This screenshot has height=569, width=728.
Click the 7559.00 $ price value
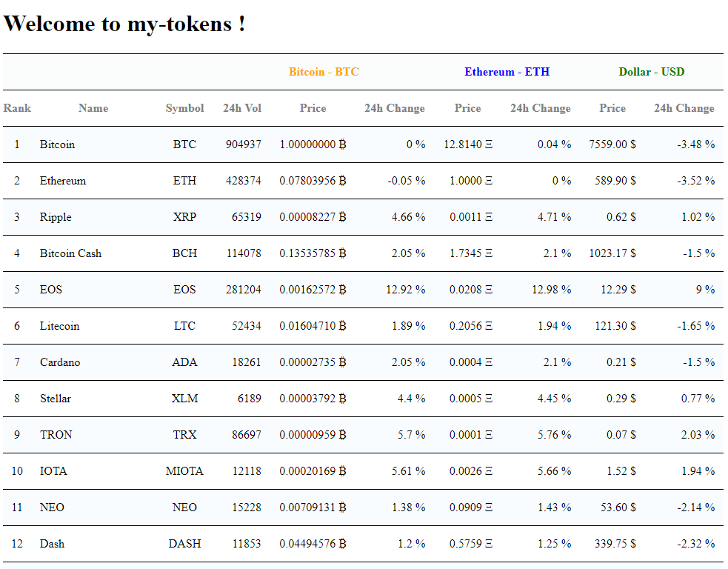click(x=612, y=144)
